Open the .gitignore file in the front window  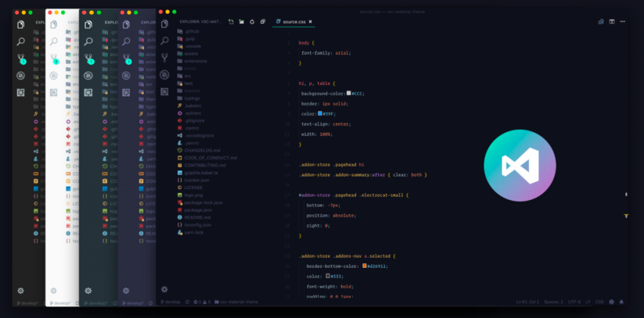[x=191, y=121]
